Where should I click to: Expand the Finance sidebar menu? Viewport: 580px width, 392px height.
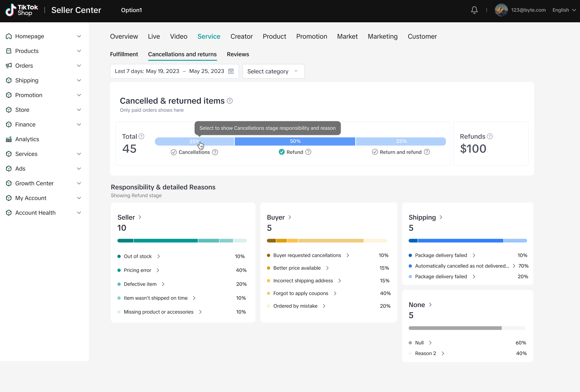pyautogui.click(x=79, y=125)
